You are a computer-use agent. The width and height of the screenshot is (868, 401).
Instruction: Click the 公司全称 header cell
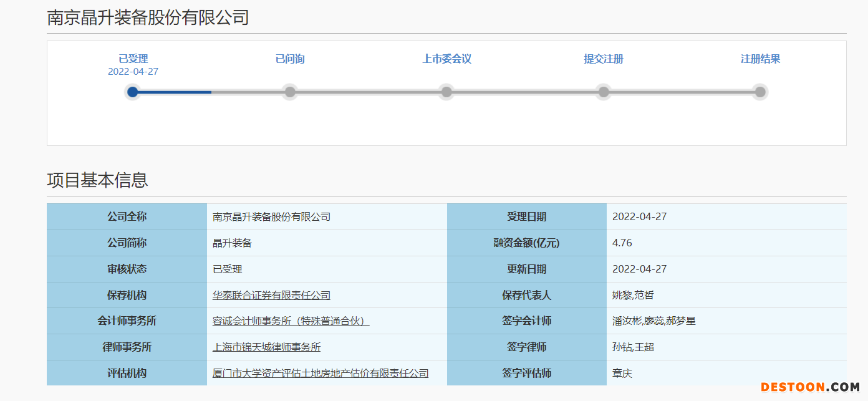(x=127, y=217)
